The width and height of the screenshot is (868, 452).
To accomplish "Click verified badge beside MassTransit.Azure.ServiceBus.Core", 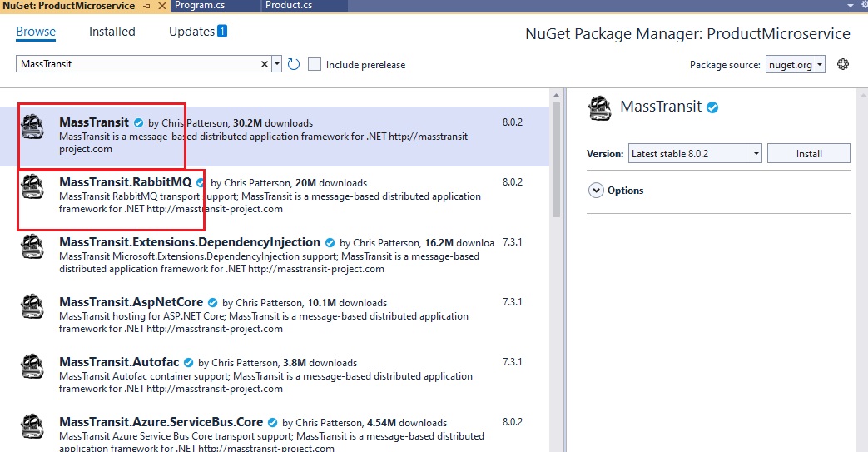I will coord(272,422).
